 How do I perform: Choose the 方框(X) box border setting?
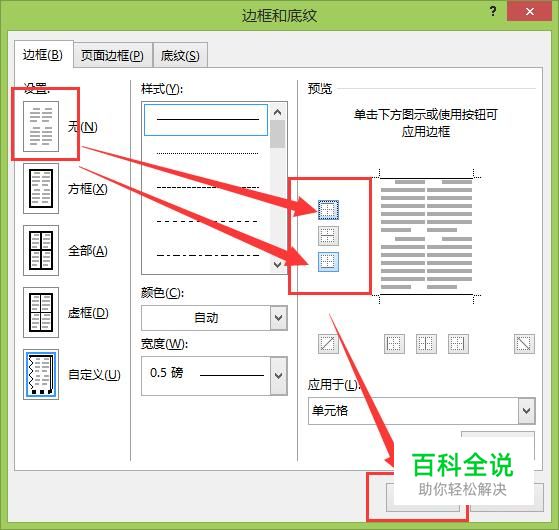(x=41, y=189)
